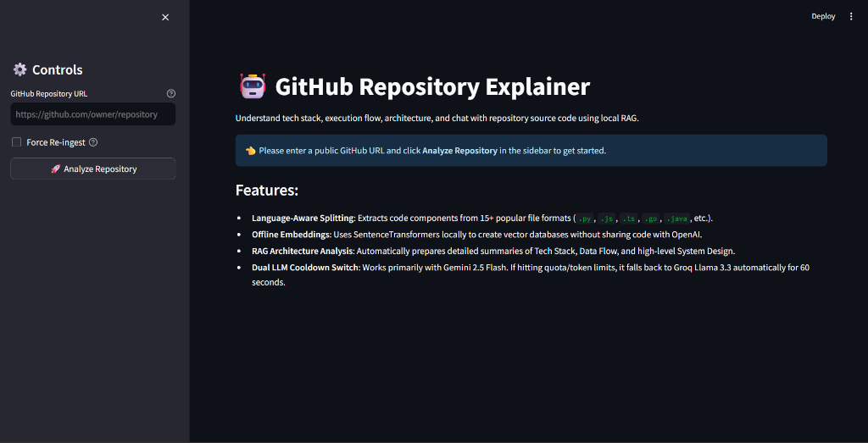
Task: Focus the GitHub Repository URL input field
Action: (x=93, y=114)
